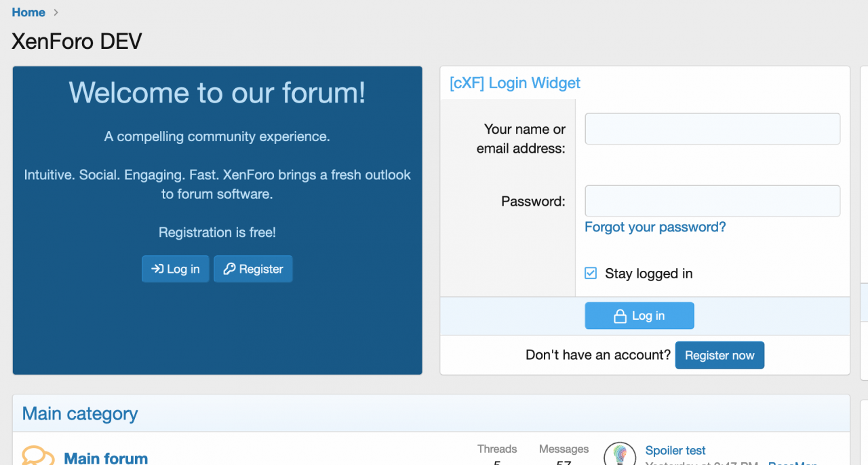
Task: Click the Welcome to our forum heading
Action: click(217, 92)
